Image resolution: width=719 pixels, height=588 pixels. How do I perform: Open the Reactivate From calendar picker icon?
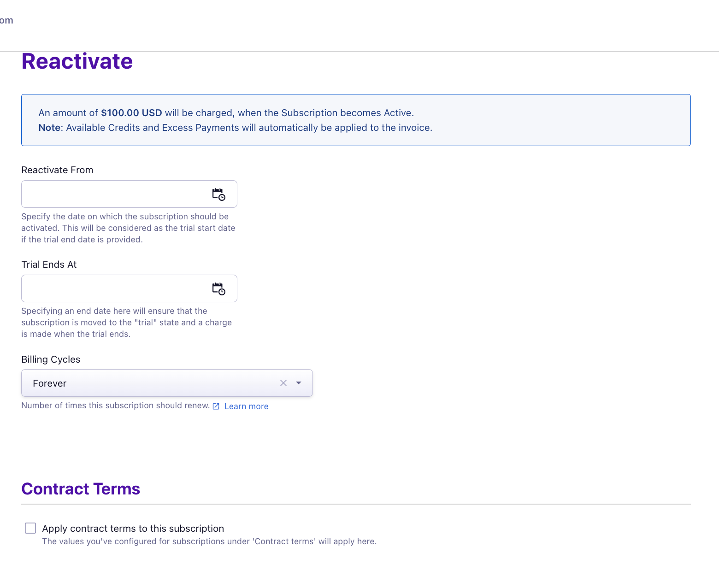pos(218,194)
